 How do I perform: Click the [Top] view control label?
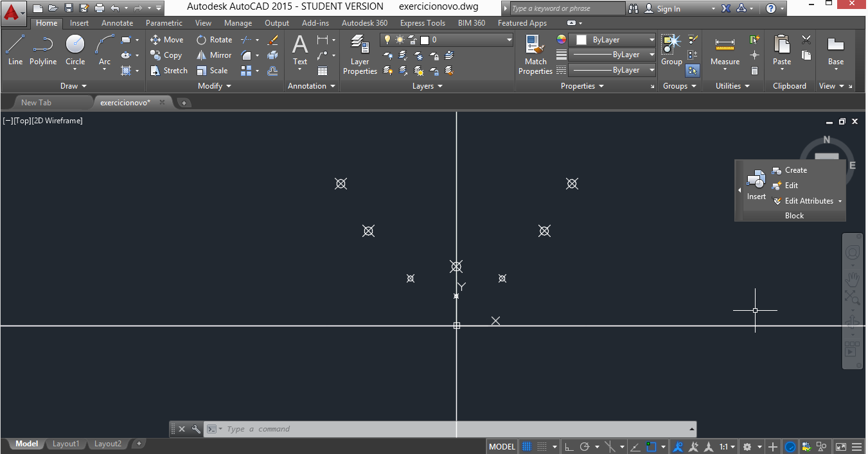click(22, 121)
